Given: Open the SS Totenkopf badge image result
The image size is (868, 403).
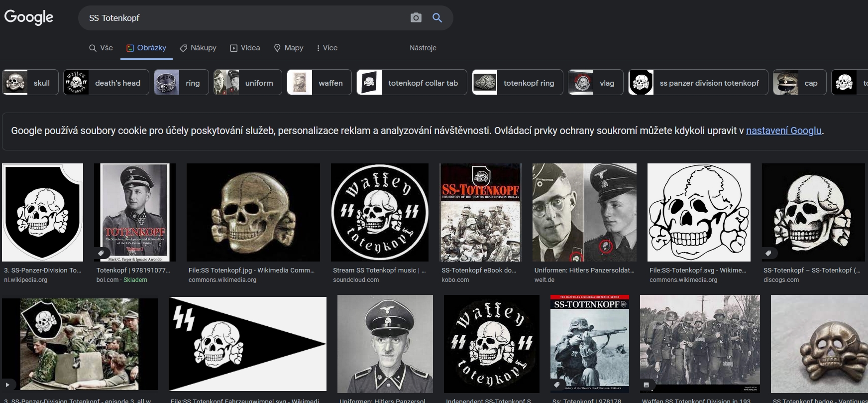Looking at the screenshot, I should (x=819, y=344).
